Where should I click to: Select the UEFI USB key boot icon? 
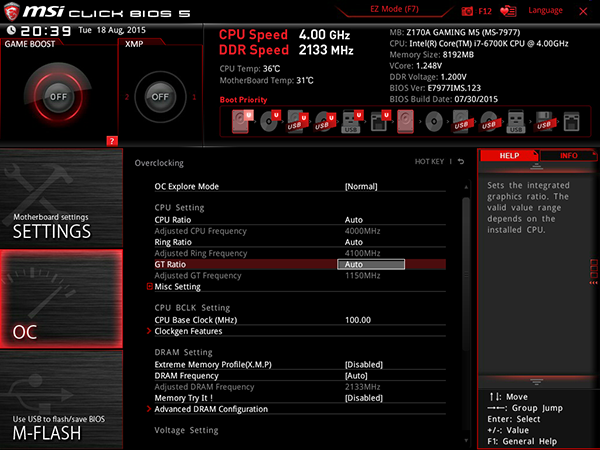pos(352,122)
